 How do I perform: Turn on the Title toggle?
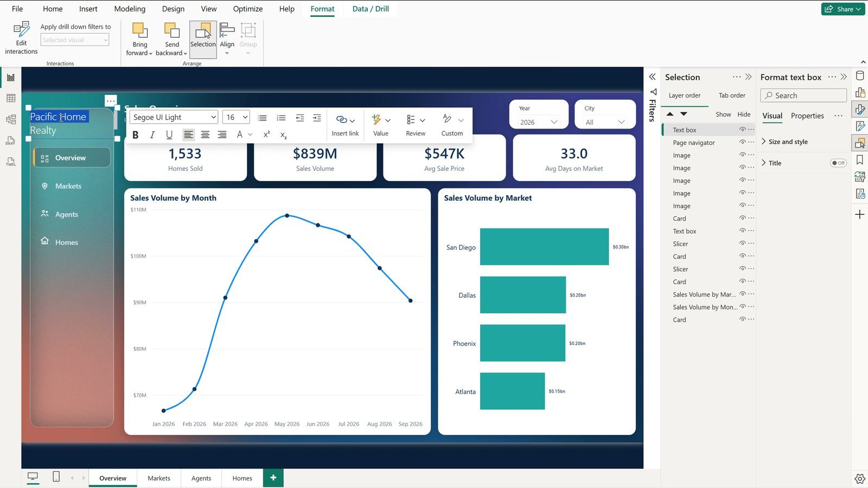(838, 163)
